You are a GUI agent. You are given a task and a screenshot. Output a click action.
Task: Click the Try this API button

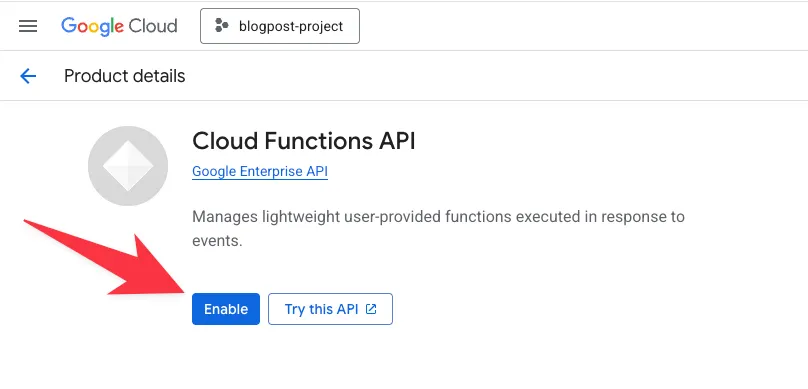pyautogui.click(x=330, y=309)
